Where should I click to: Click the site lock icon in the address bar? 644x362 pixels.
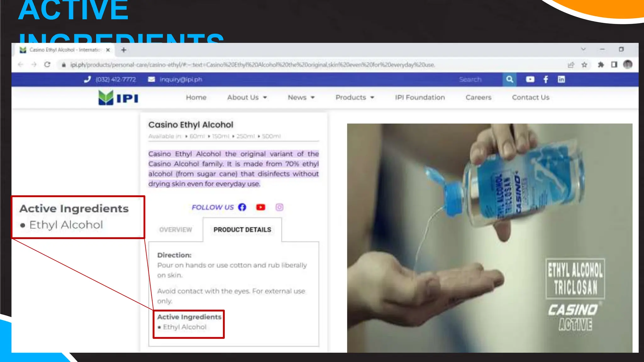(x=64, y=65)
